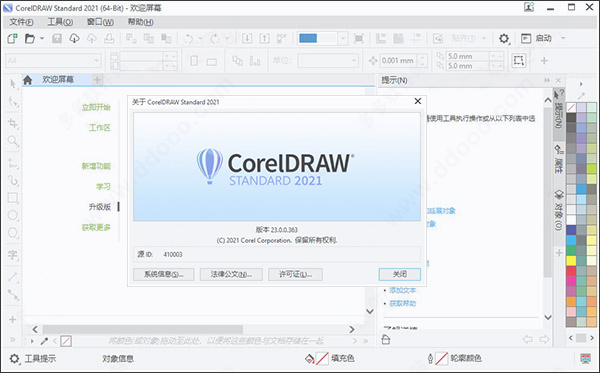The width and height of the screenshot is (600, 373).
Task: Select the Text tool
Action: 13,254
